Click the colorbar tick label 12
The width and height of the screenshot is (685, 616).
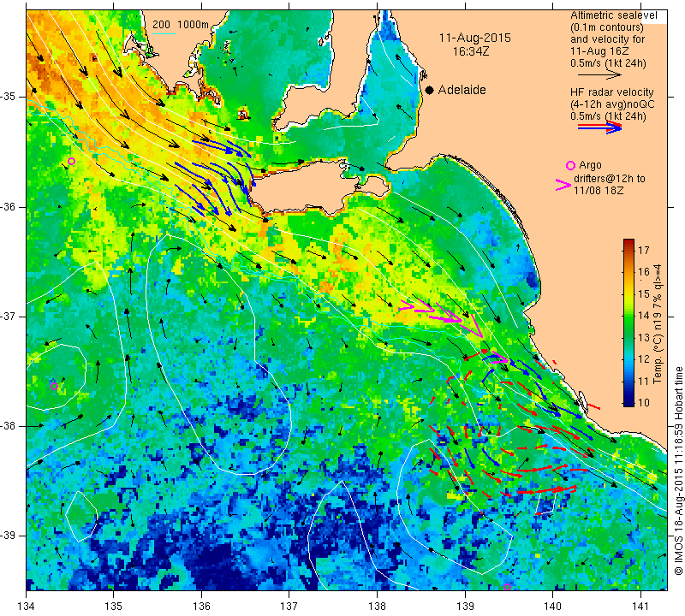click(x=644, y=358)
